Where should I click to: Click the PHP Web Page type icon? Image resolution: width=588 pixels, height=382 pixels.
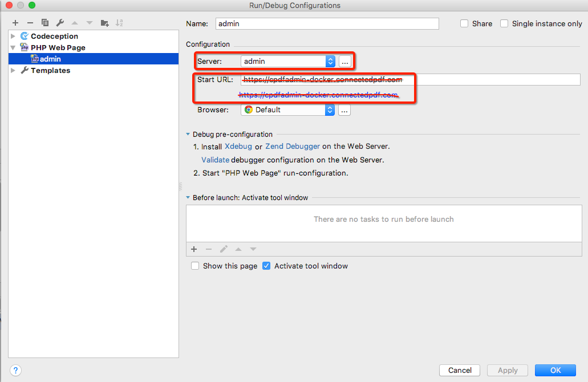pyautogui.click(x=25, y=47)
